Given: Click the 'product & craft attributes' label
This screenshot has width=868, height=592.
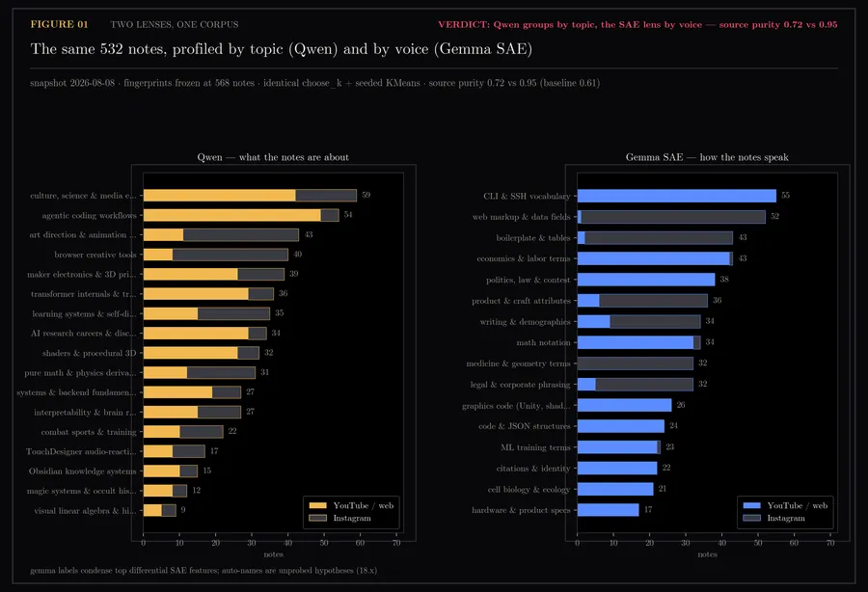Looking at the screenshot, I should (521, 301).
